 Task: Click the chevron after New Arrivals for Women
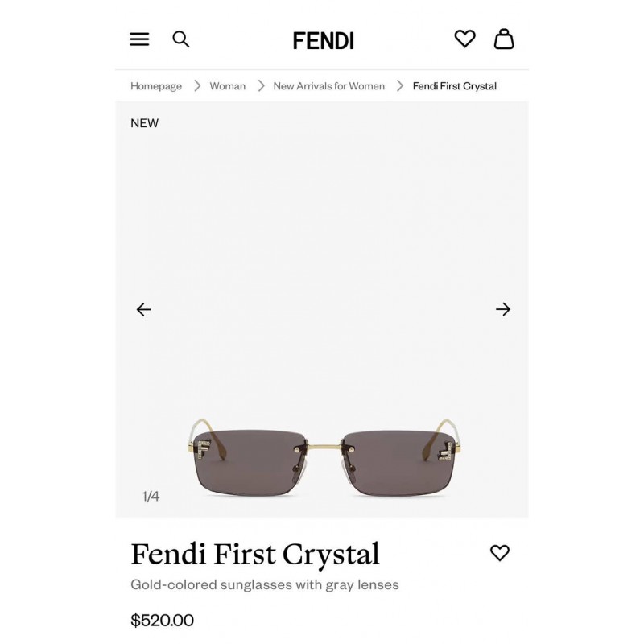click(x=400, y=86)
